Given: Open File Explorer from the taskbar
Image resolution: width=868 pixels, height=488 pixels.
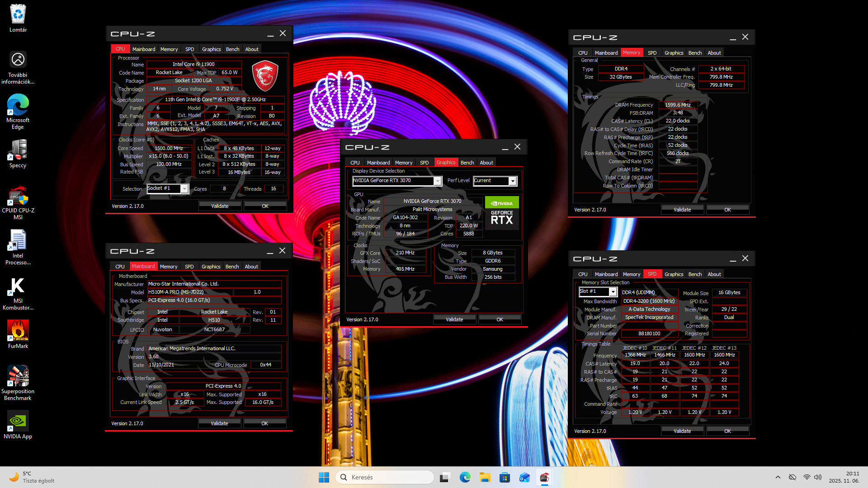Looking at the screenshot, I should point(485,477).
